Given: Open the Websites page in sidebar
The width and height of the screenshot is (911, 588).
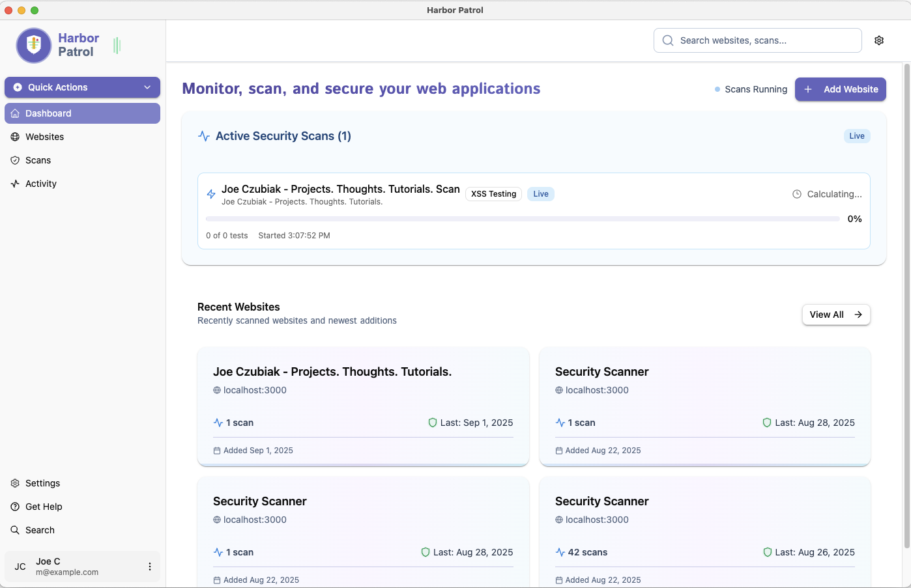Looking at the screenshot, I should (44, 137).
